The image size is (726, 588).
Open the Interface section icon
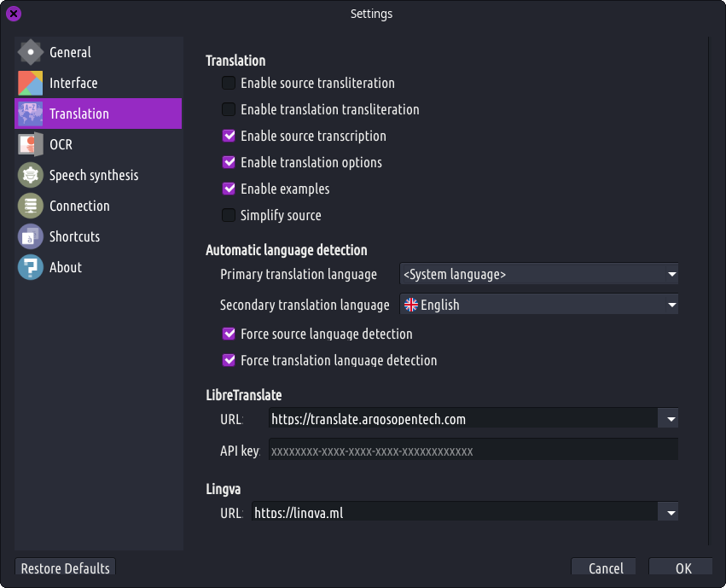(x=31, y=83)
